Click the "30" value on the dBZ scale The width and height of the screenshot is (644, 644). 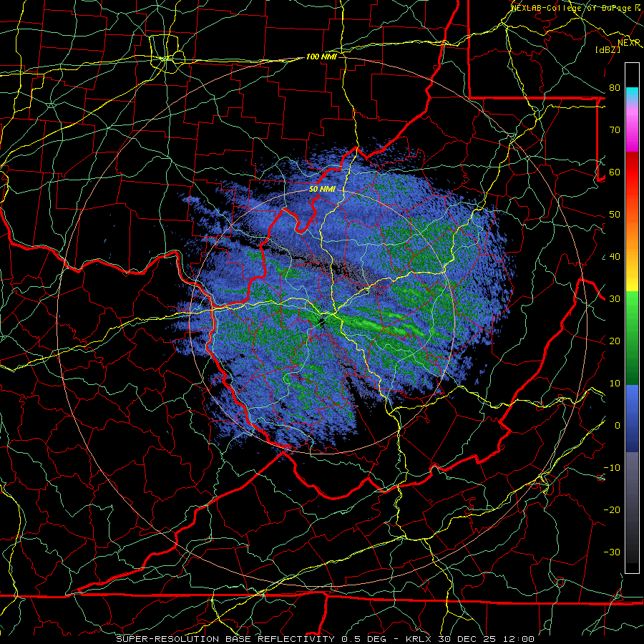pos(615,299)
